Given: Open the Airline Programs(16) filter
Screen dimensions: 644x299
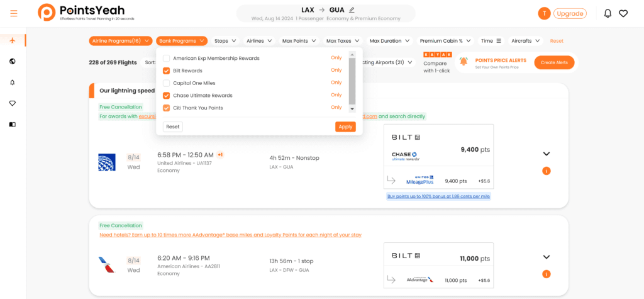Looking at the screenshot, I should 120,41.
